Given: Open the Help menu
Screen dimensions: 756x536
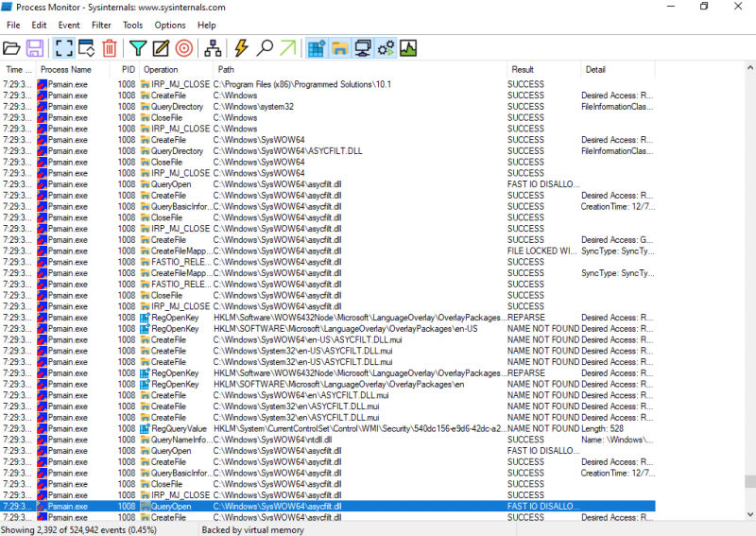Looking at the screenshot, I should click(x=206, y=26).
